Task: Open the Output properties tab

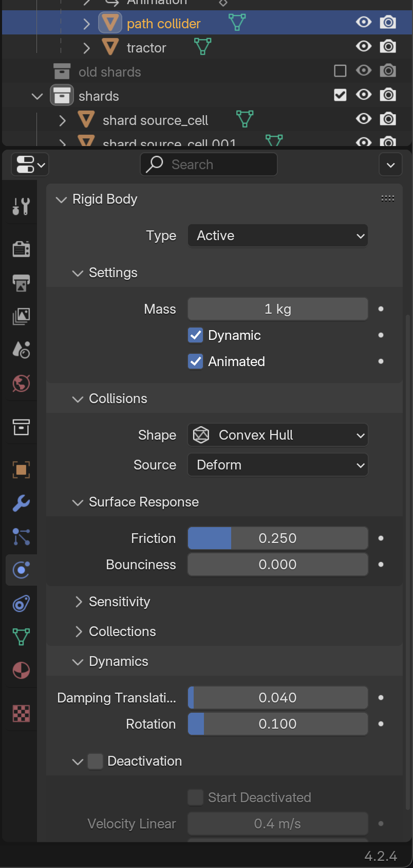Action: [x=21, y=282]
